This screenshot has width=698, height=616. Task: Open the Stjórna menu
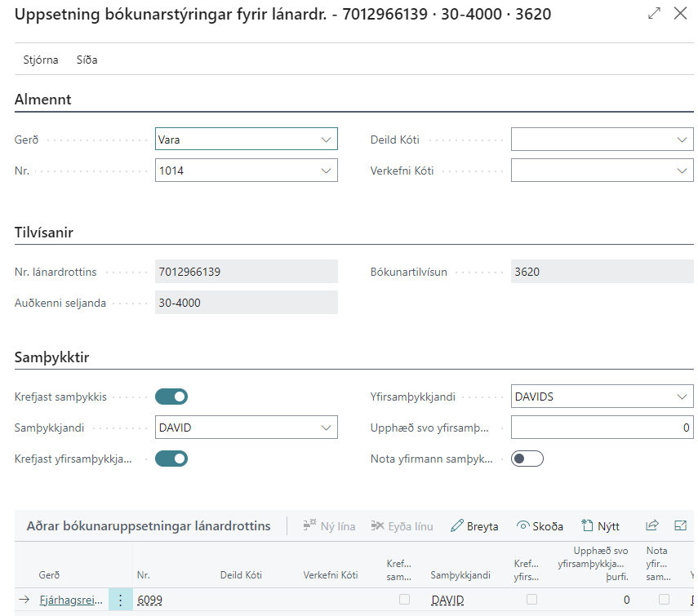(41, 60)
